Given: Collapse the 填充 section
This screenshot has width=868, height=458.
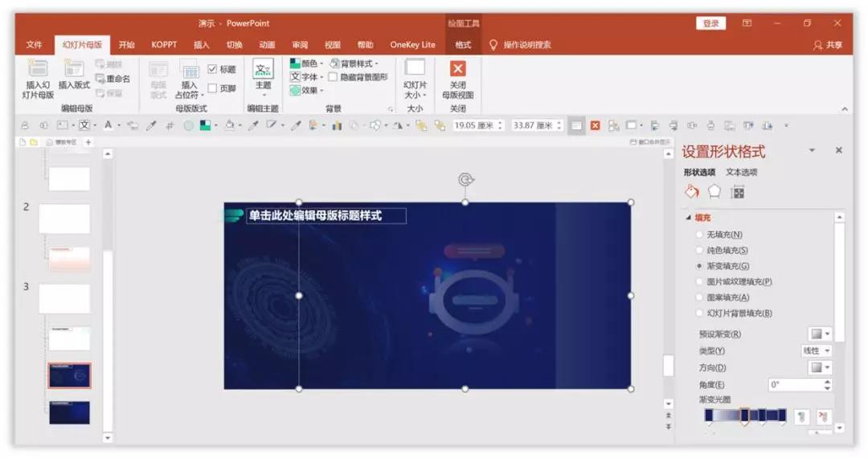Looking at the screenshot, I should pos(689,218).
